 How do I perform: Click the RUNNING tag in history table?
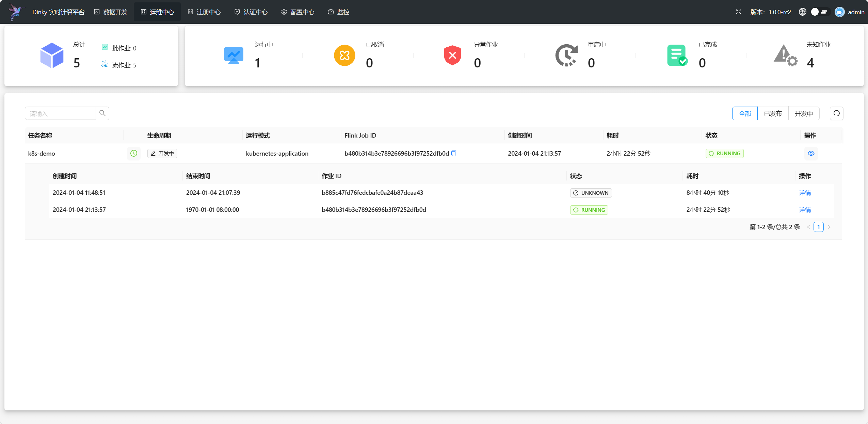[x=589, y=210]
